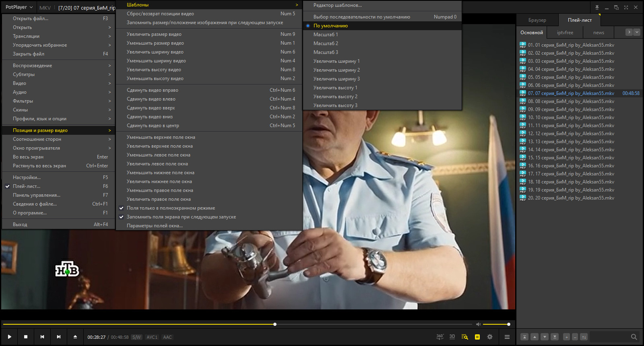
Task: Click the 3D video mode icon
Action: pyautogui.click(x=452, y=337)
